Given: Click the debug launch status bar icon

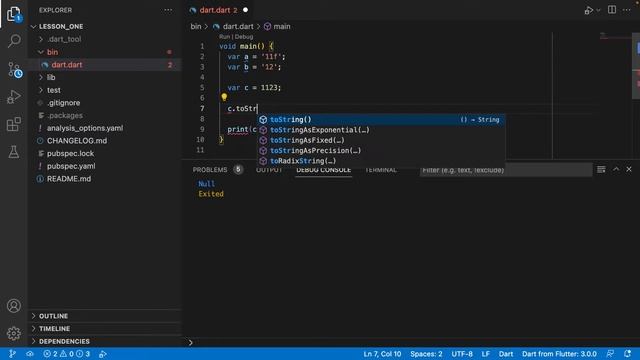Looking at the screenshot, I should point(103,354).
